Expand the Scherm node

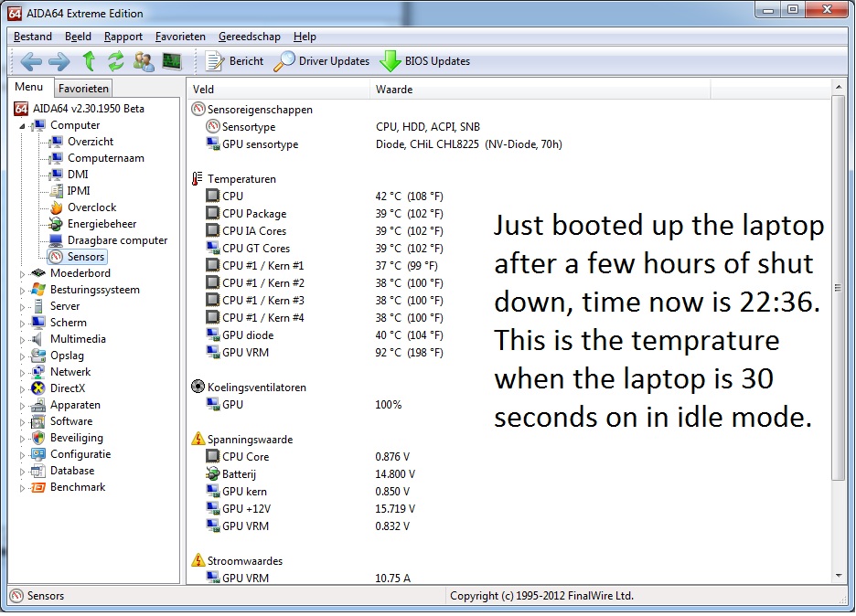(22, 324)
